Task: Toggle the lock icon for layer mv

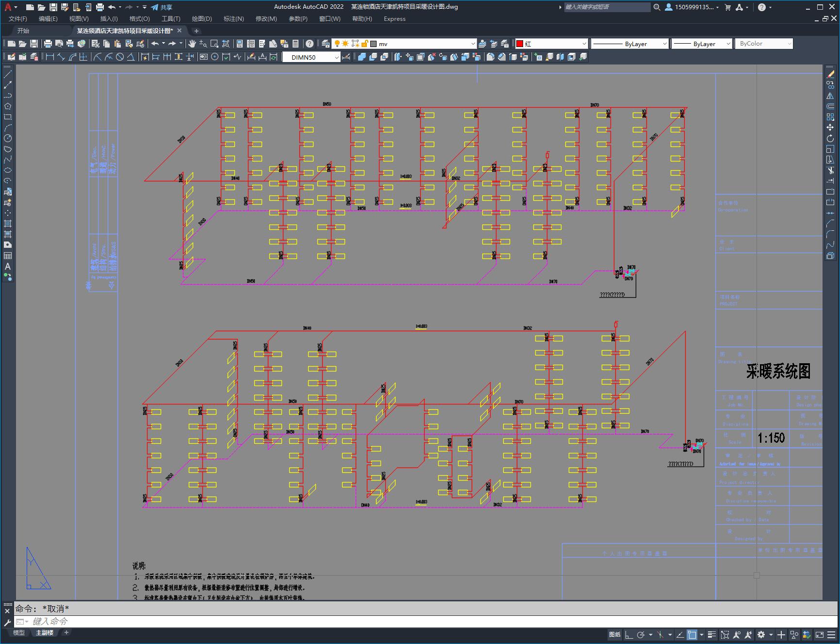Action: coord(365,44)
